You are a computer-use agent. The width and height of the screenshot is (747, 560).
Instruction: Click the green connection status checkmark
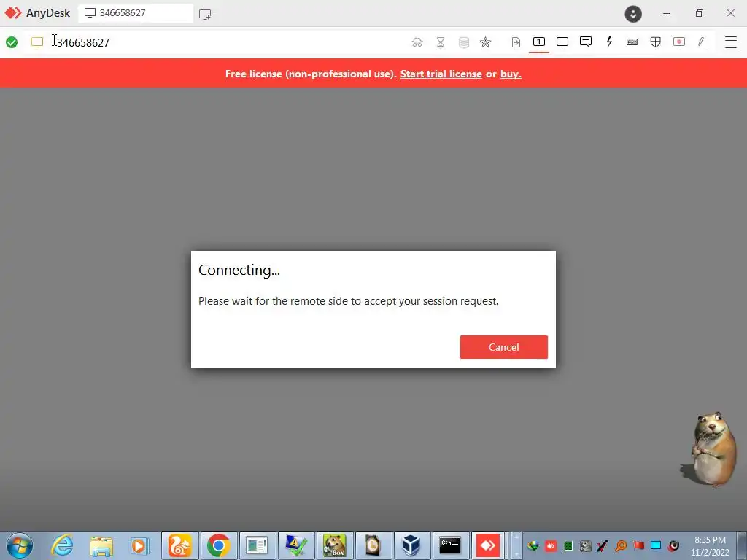(x=12, y=42)
